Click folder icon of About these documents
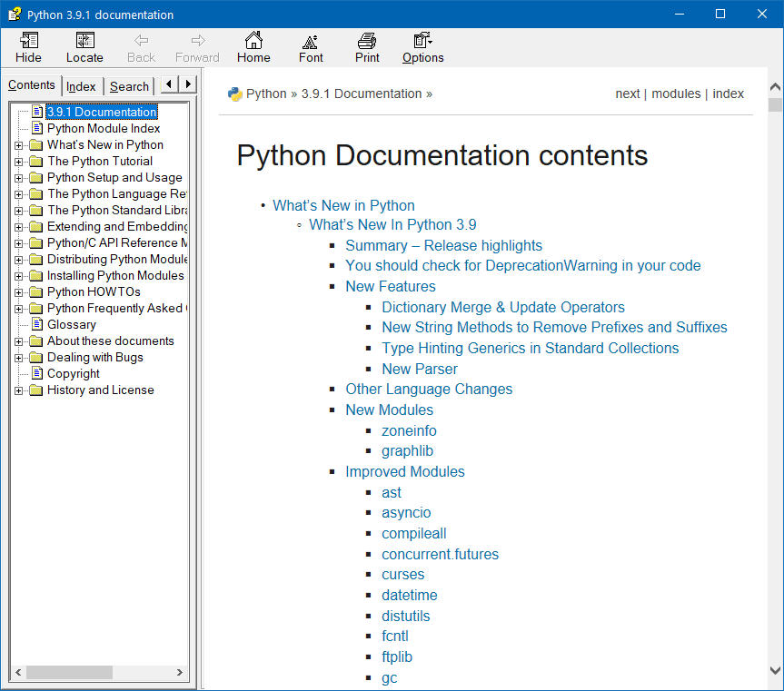Screen dimensions: 784x691 [x=36, y=341]
